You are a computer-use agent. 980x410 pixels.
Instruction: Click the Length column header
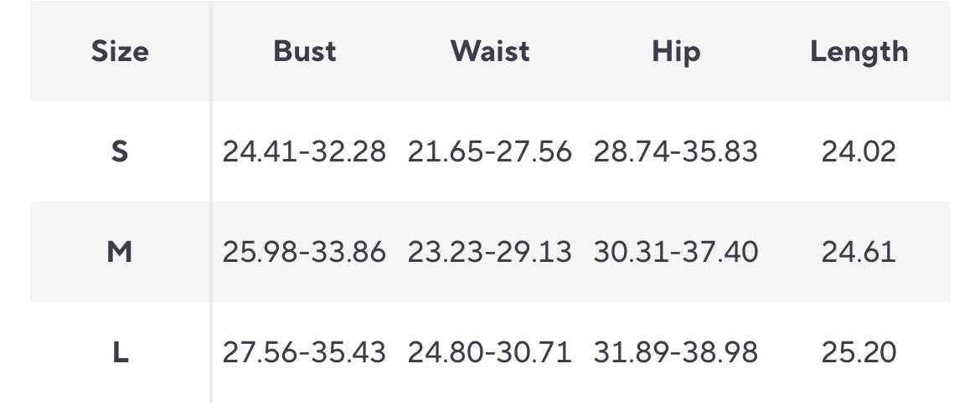click(859, 52)
